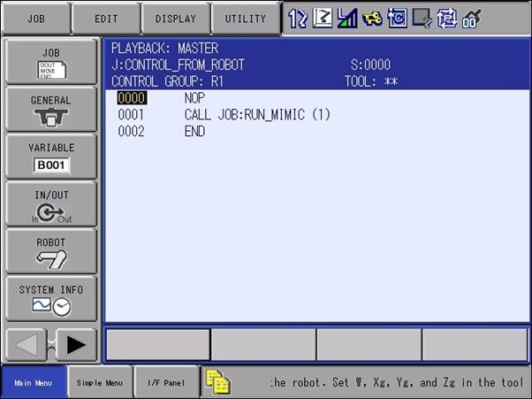Click the message pages icon in status bar
Screen dimensions: 532x399
217,380
